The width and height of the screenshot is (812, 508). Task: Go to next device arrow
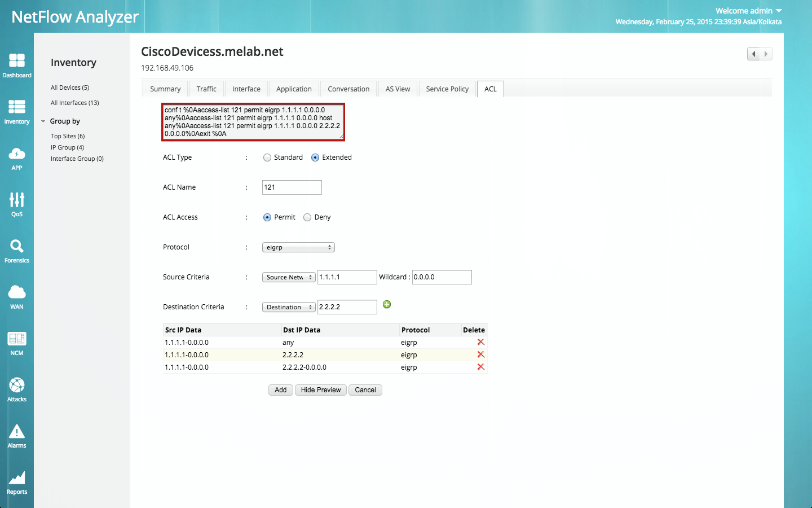point(766,54)
